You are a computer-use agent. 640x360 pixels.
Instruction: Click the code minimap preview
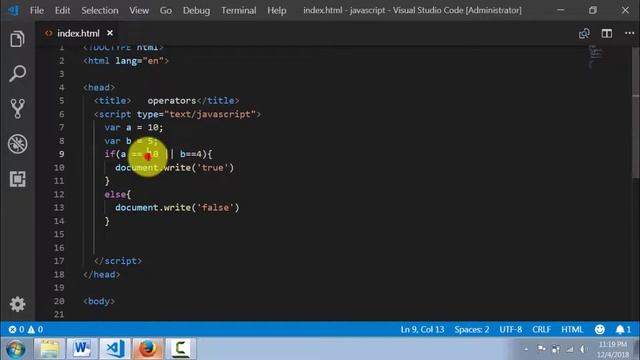click(595, 57)
